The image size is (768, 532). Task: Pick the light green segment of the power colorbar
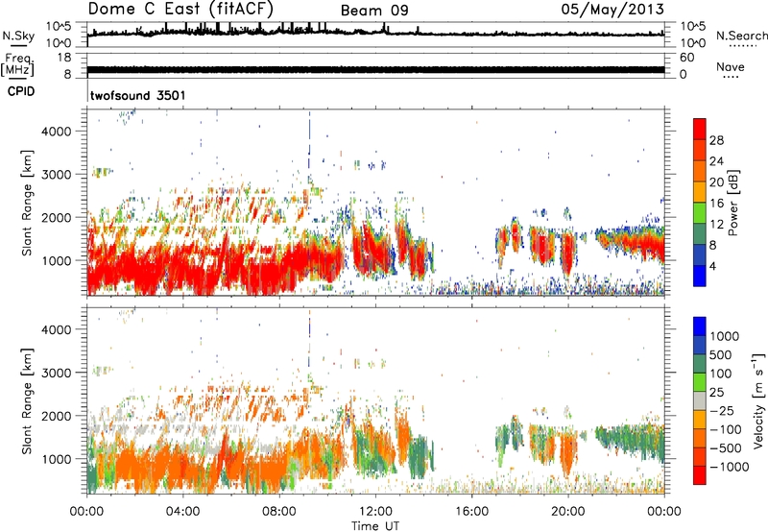click(x=700, y=213)
